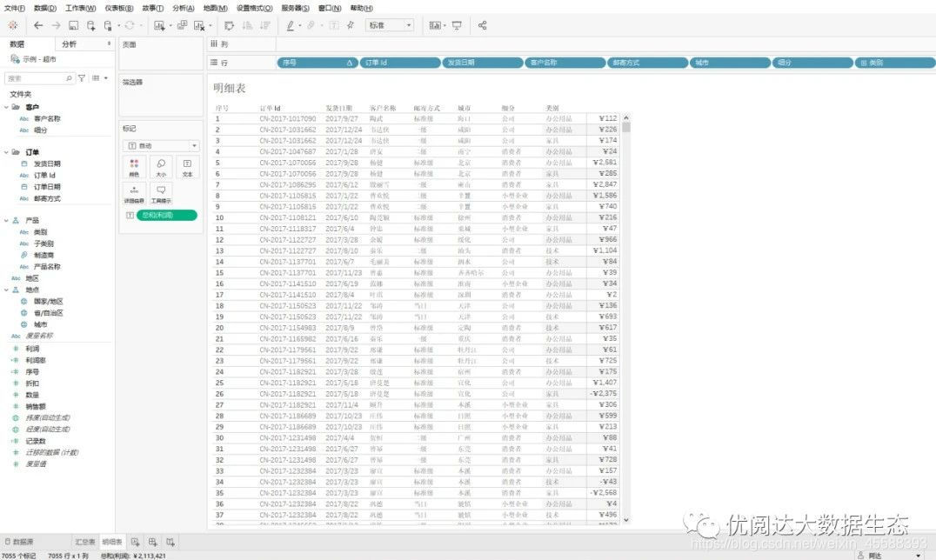
Task: Collapse the 客户 folder
Action: tap(7, 107)
